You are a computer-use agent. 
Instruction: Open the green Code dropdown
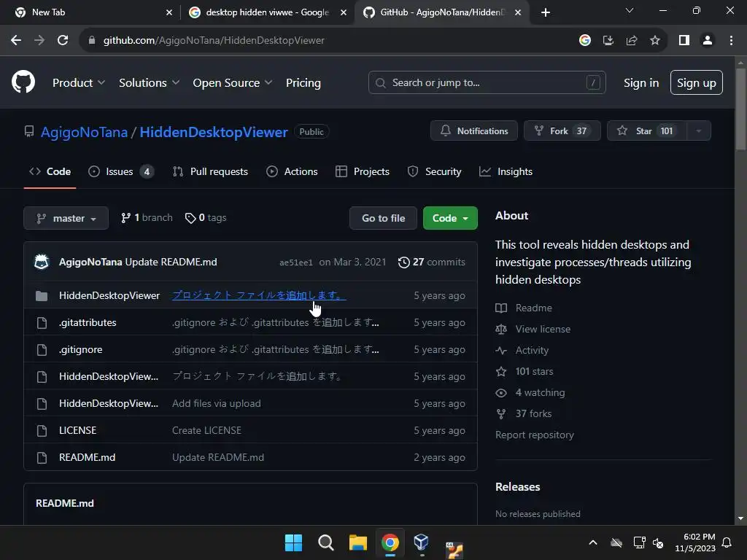click(450, 218)
